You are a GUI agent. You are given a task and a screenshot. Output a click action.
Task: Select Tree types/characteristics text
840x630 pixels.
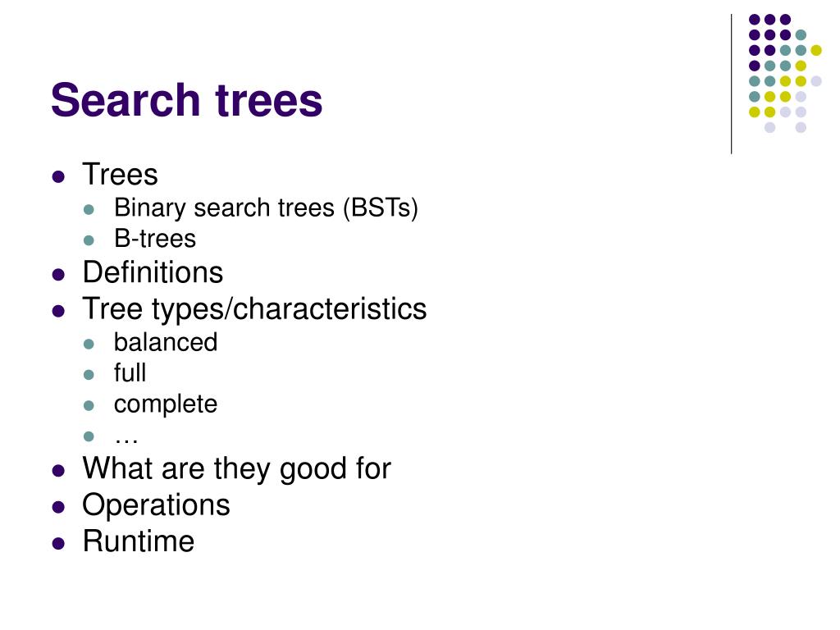[x=254, y=309]
